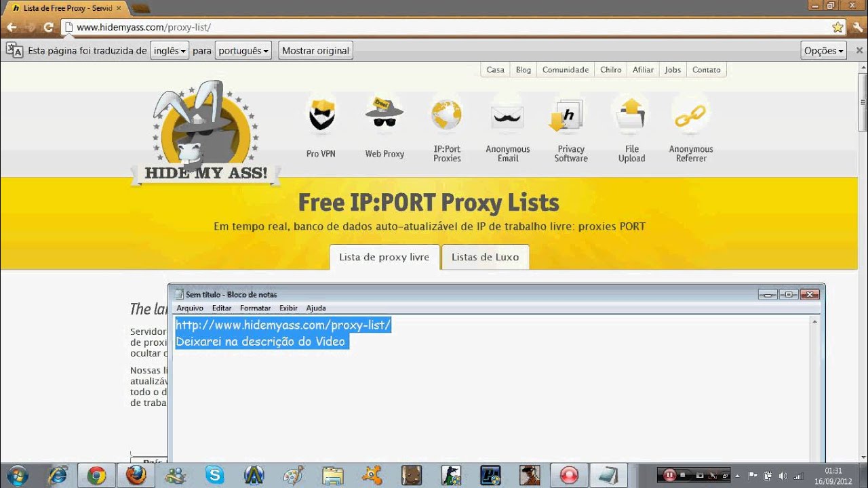
Task: Open the File Upload icon
Action: (631, 115)
